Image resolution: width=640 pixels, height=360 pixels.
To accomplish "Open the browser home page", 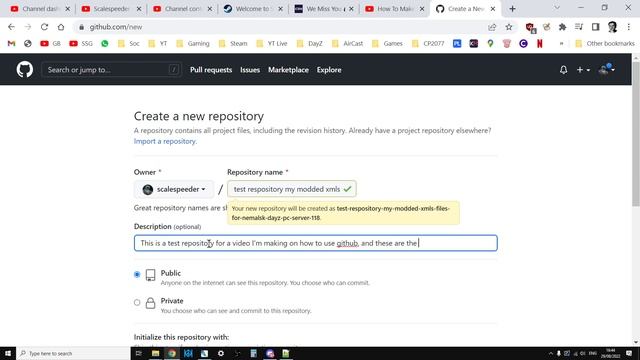I will (61, 27).
